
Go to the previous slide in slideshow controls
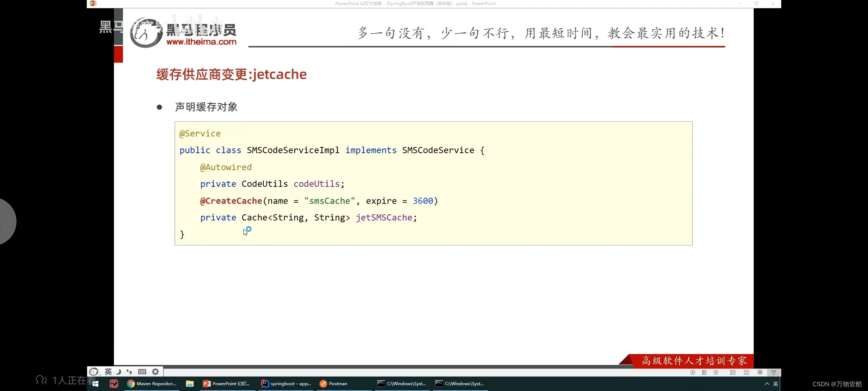(x=693, y=373)
